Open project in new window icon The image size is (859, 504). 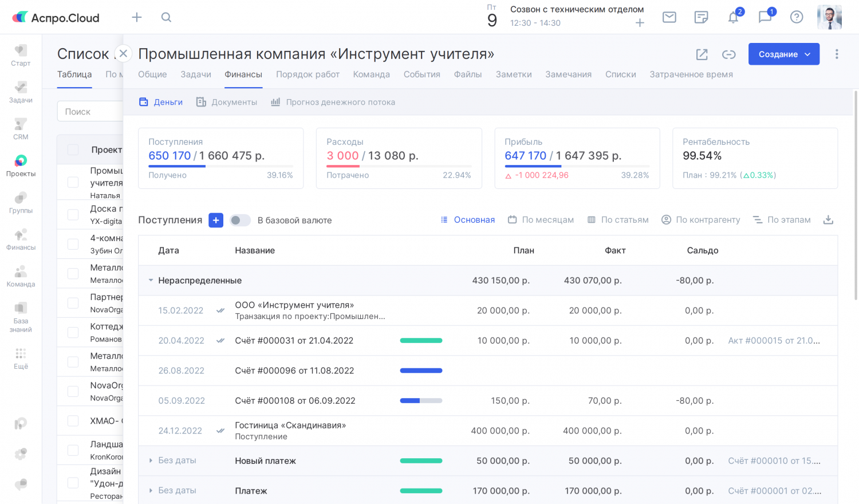pyautogui.click(x=702, y=54)
